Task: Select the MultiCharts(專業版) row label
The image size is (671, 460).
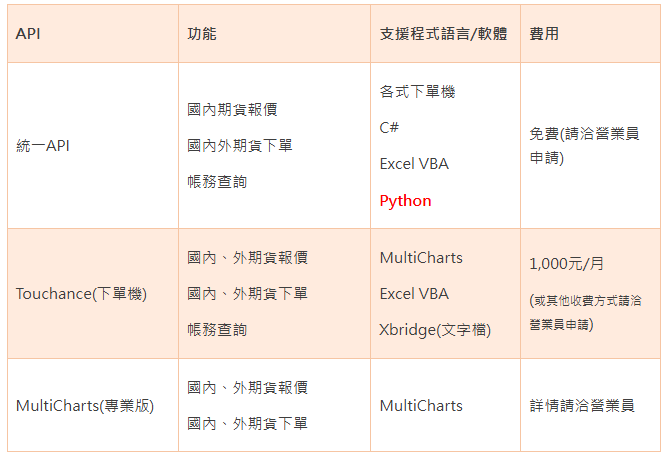Action: pyautogui.click(x=85, y=406)
